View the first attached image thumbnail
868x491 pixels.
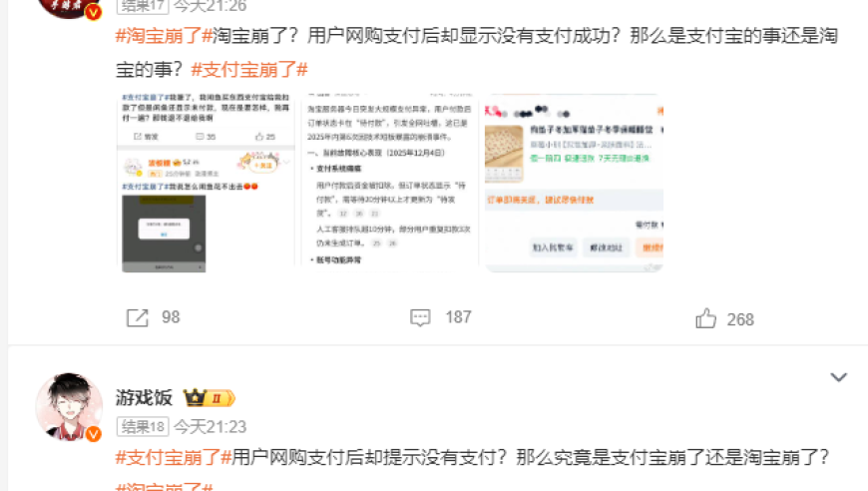[206, 183]
